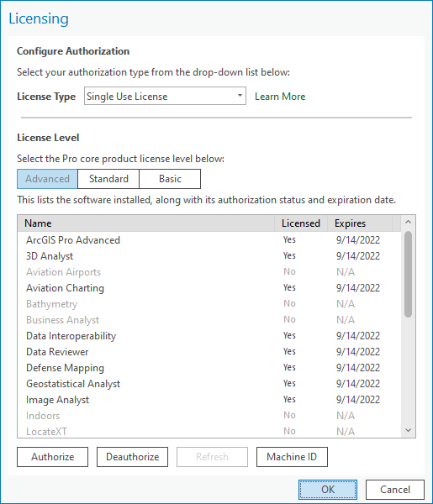Click the Machine ID button
The image size is (433, 504).
tap(292, 457)
